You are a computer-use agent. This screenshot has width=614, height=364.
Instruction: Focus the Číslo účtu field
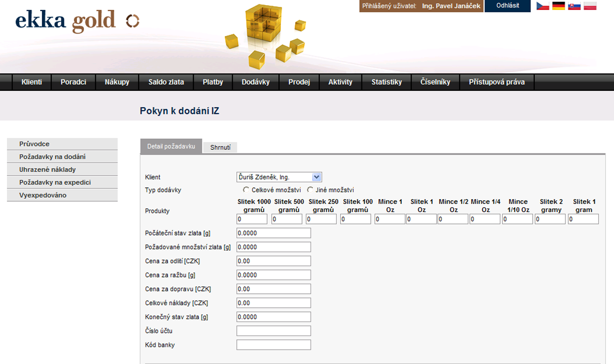click(x=274, y=331)
